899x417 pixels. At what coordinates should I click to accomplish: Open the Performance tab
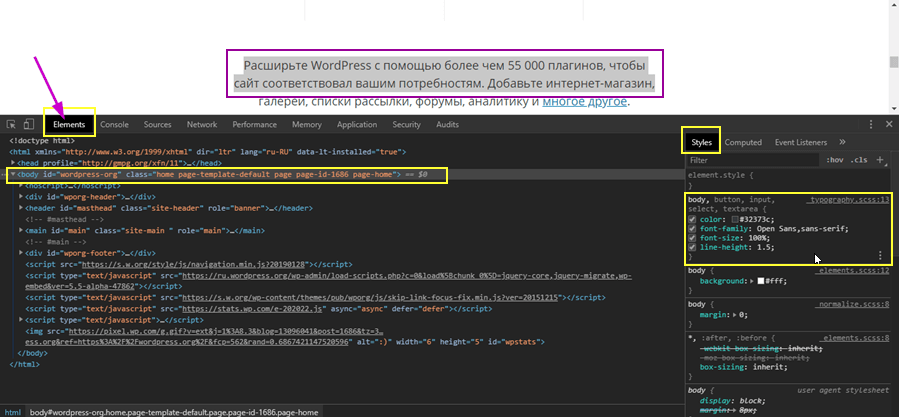click(x=255, y=124)
